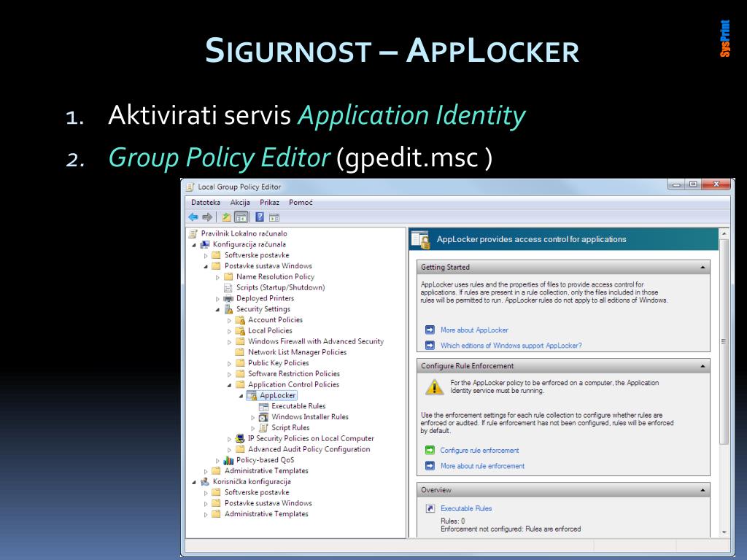Expand the Windows Installer Rules node
Image resolution: width=747 pixels, height=560 pixels.
(x=253, y=417)
